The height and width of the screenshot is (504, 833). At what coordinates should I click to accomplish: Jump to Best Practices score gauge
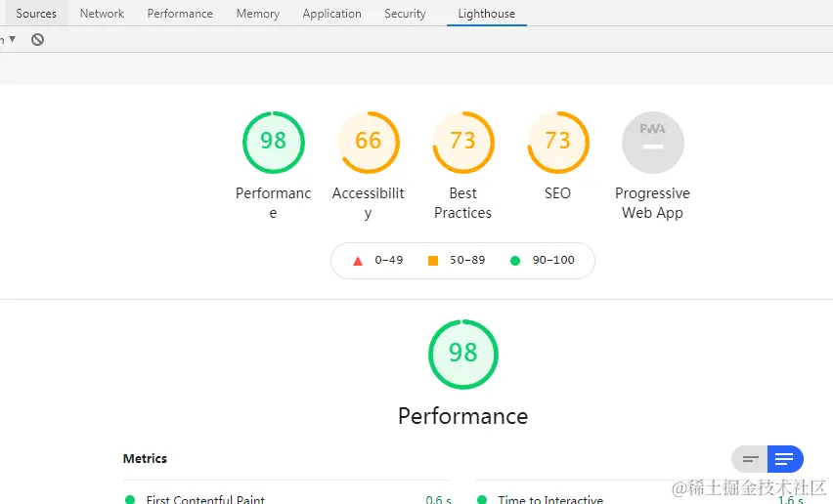pos(462,142)
